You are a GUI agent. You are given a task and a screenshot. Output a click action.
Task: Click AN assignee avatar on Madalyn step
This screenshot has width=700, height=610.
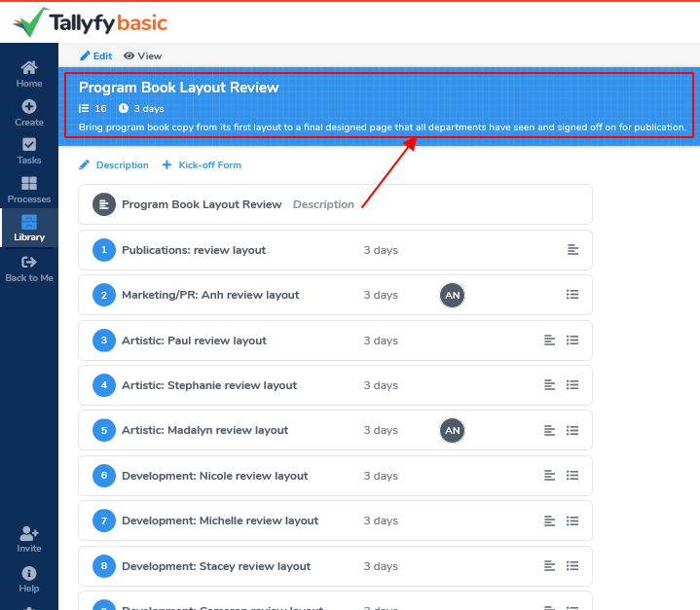[x=453, y=430]
